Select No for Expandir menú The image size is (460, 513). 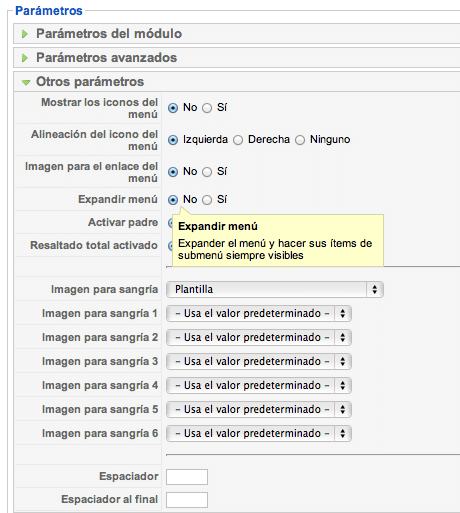tap(173, 200)
